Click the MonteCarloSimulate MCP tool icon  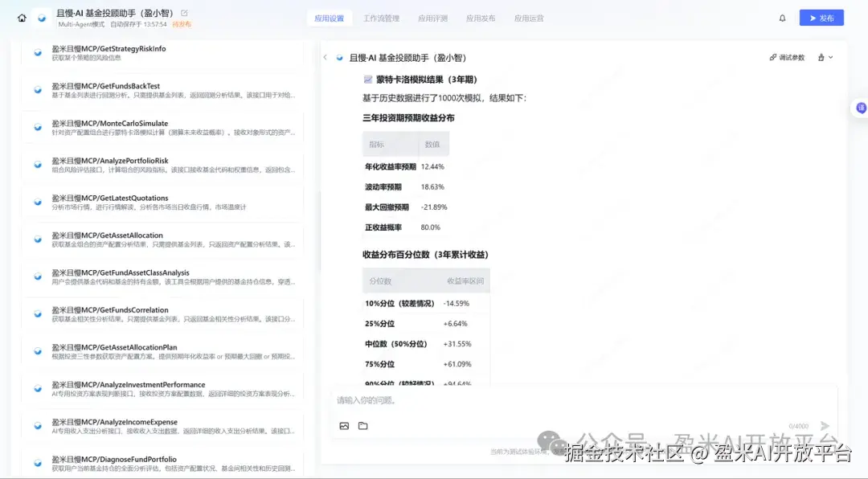[38, 127]
